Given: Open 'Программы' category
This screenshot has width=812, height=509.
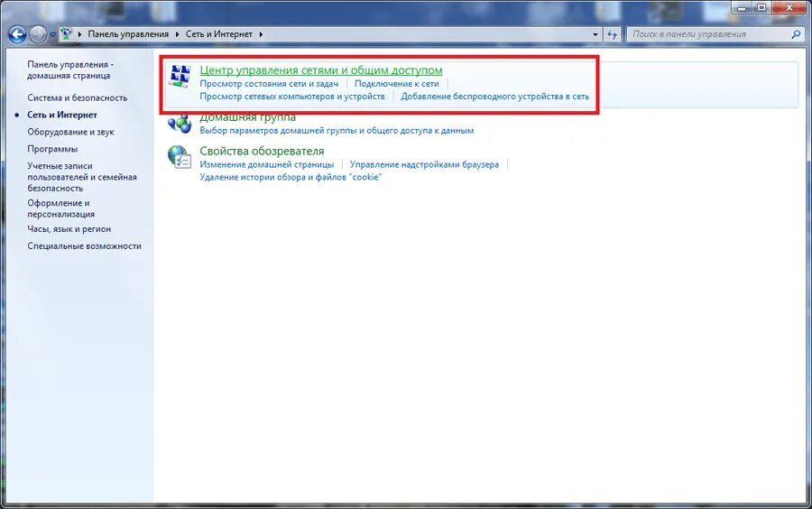Looking at the screenshot, I should coord(52,149).
